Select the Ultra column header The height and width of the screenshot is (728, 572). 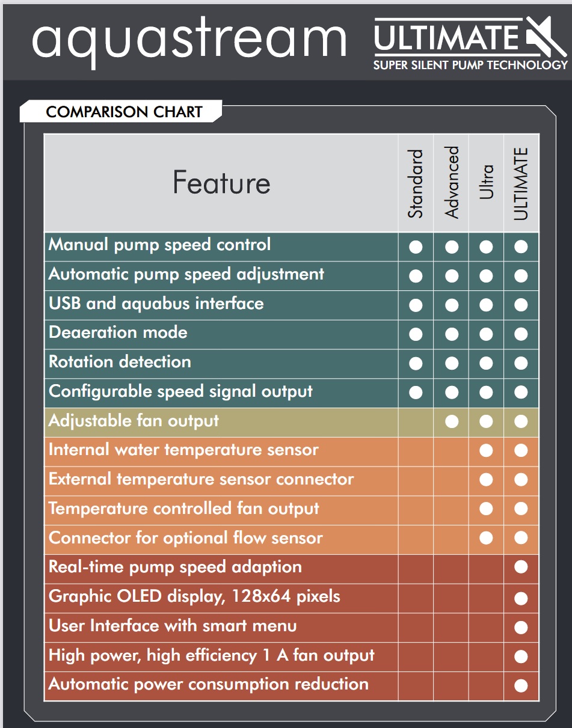point(487,182)
